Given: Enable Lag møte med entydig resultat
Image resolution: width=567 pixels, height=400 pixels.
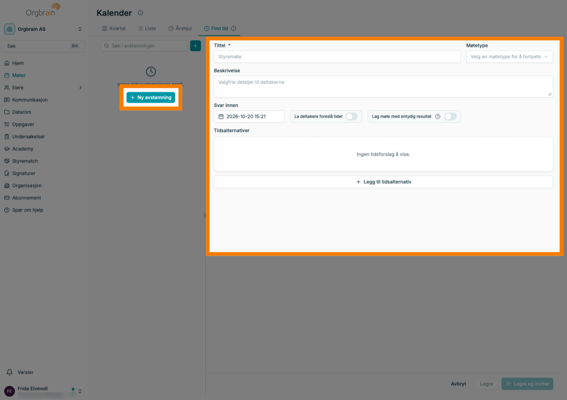Looking at the screenshot, I should [x=450, y=116].
